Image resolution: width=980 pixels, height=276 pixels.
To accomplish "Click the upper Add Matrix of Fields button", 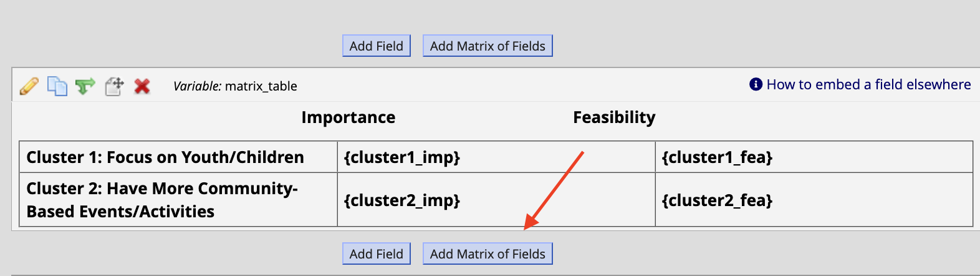I will click(x=488, y=46).
